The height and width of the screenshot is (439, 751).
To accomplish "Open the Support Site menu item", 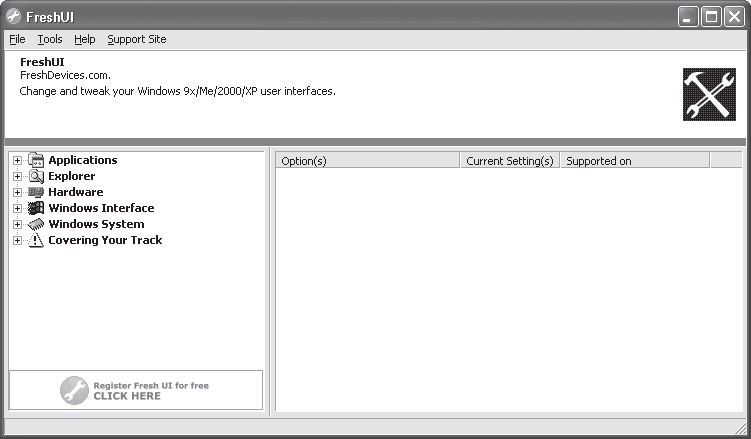I will [x=137, y=39].
